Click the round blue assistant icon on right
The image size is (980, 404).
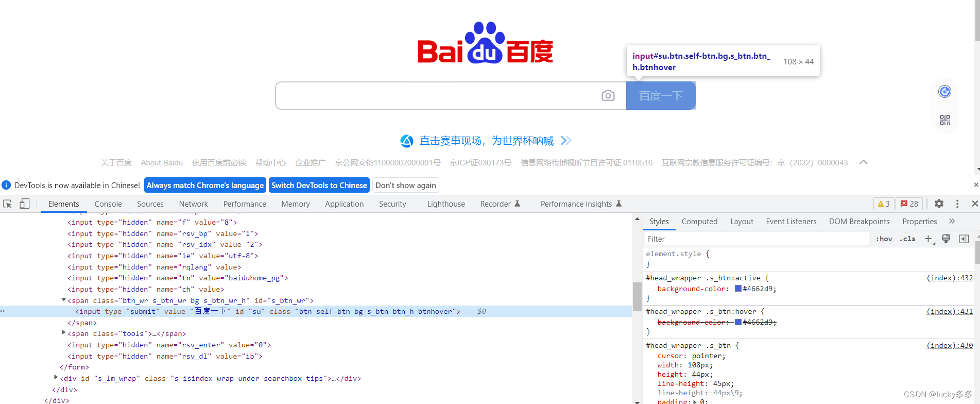click(x=945, y=92)
